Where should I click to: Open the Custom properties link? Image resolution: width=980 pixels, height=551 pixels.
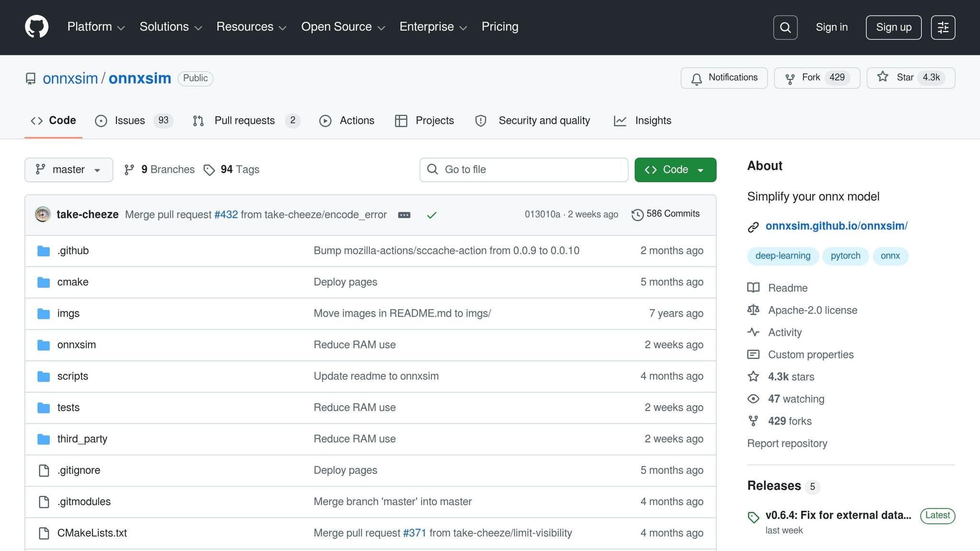click(x=811, y=355)
